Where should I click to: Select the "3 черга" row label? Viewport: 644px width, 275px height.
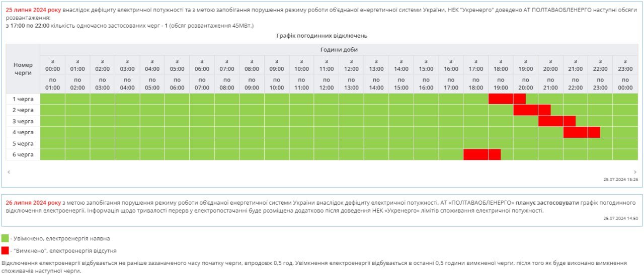[23, 121]
